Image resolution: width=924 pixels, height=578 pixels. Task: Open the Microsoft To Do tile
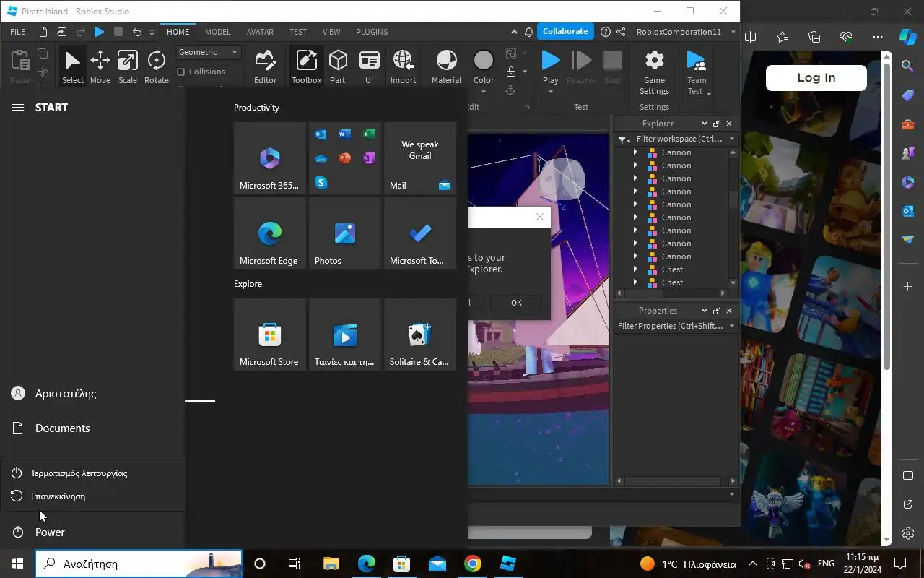tap(419, 233)
